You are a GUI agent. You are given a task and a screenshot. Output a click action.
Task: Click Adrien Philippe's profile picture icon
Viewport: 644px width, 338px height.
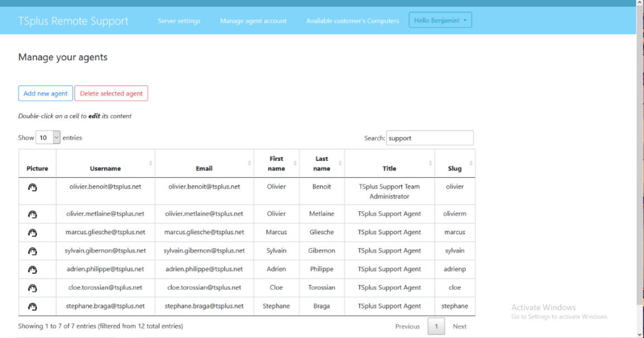[32, 270]
